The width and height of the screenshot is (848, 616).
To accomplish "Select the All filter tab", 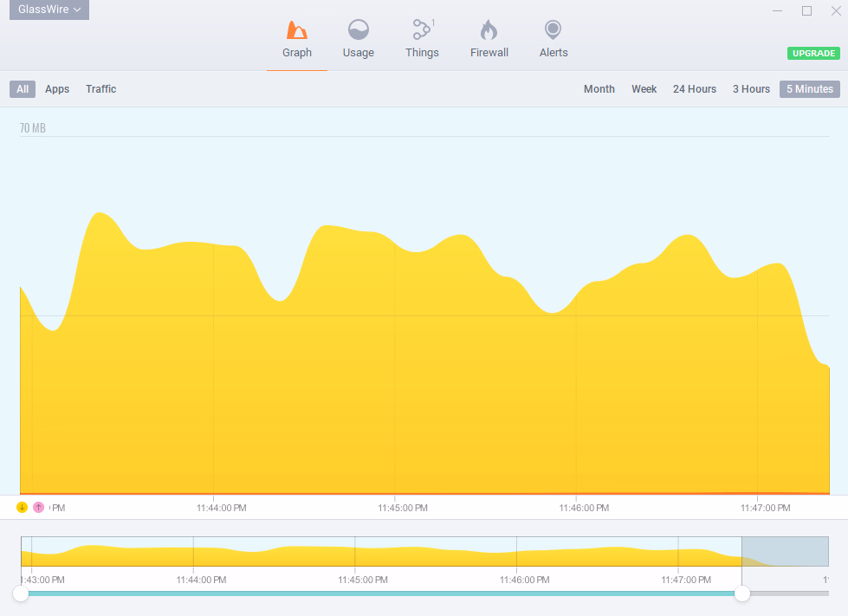I will (23, 89).
